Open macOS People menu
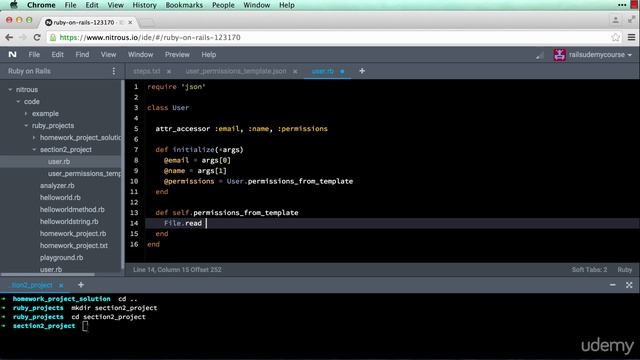The width and height of the screenshot is (640, 360). 223,5
